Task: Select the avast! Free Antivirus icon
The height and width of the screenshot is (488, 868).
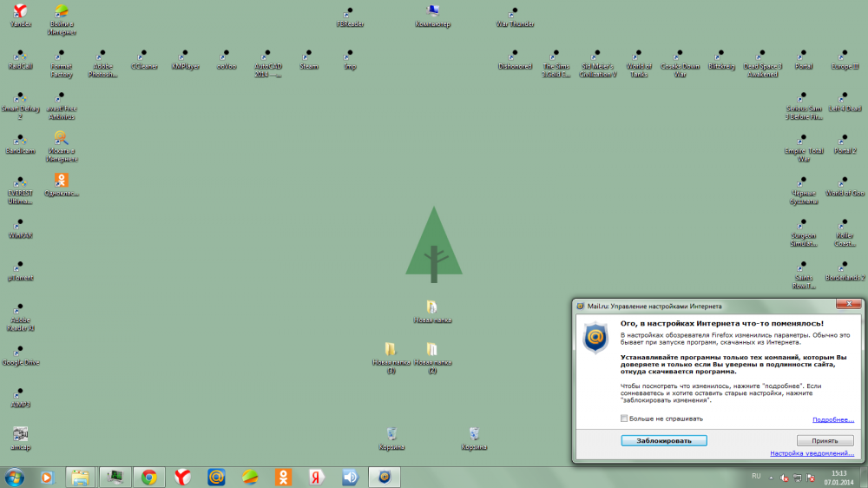Action: pyautogui.click(x=62, y=105)
